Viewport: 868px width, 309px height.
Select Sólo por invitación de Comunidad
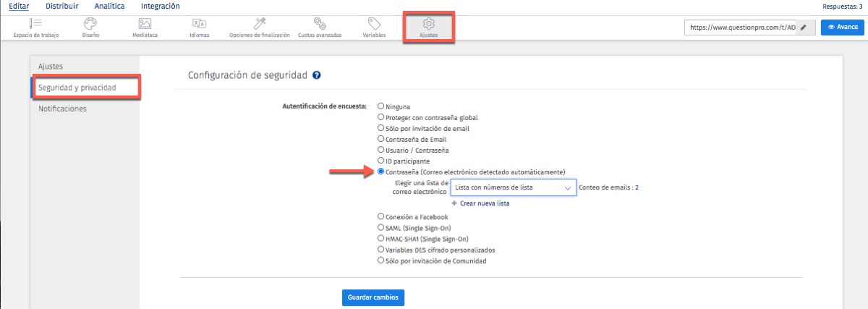(381, 261)
